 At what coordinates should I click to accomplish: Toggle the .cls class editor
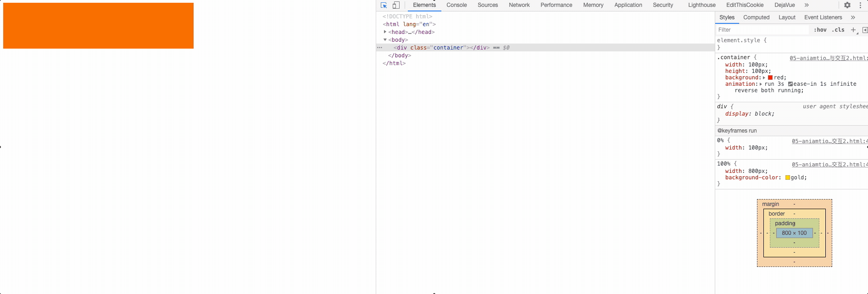coord(838,30)
